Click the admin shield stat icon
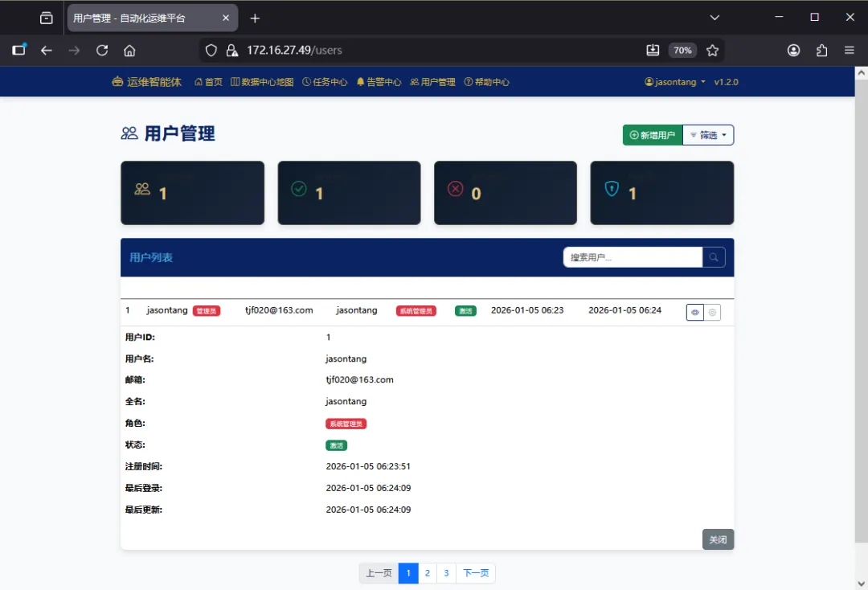868x590 pixels. coord(612,189)
